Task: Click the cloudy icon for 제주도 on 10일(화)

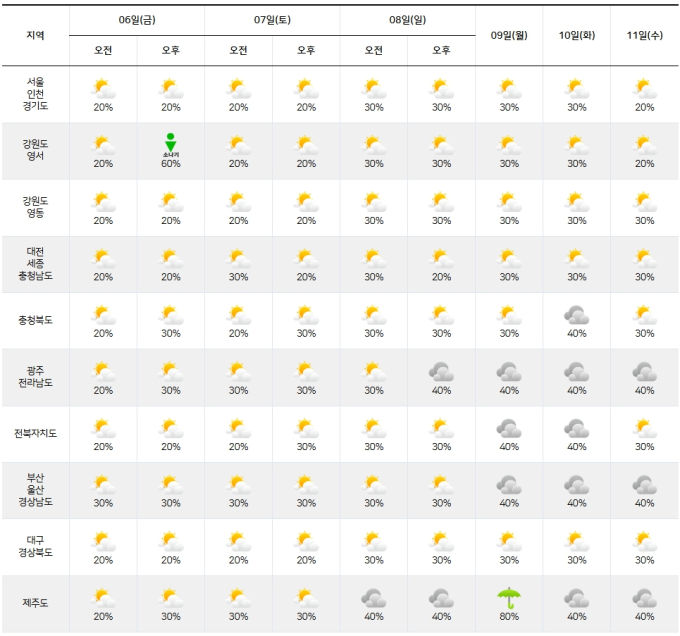Action: point(577,598)
